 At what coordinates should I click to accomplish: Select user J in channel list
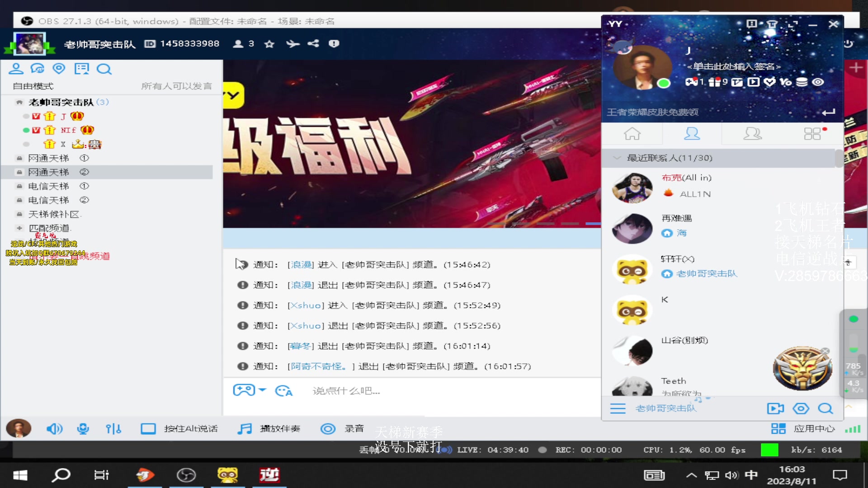pyautogui.click(x=63, y=117)
